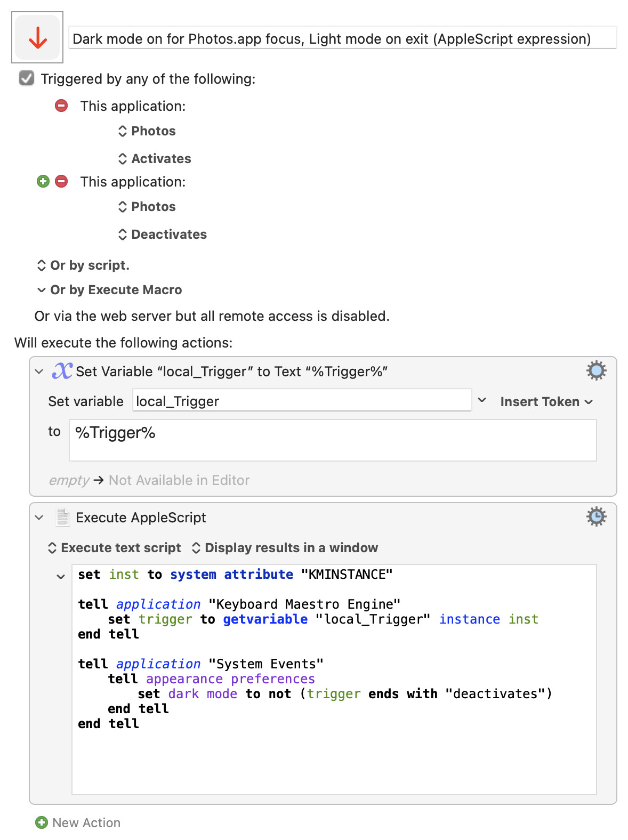Add a new trigger with green plus
628x840 pixels.
pyautogui.click(x=43, y=181)
